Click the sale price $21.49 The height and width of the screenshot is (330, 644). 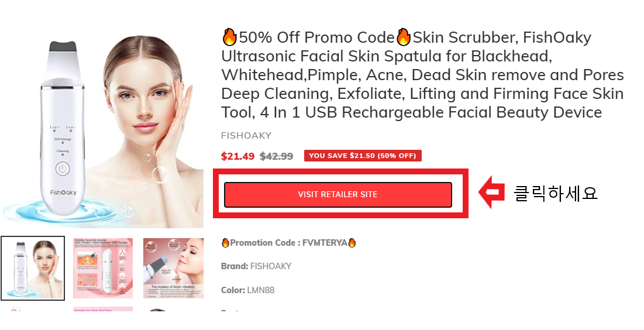pos(237,156)
